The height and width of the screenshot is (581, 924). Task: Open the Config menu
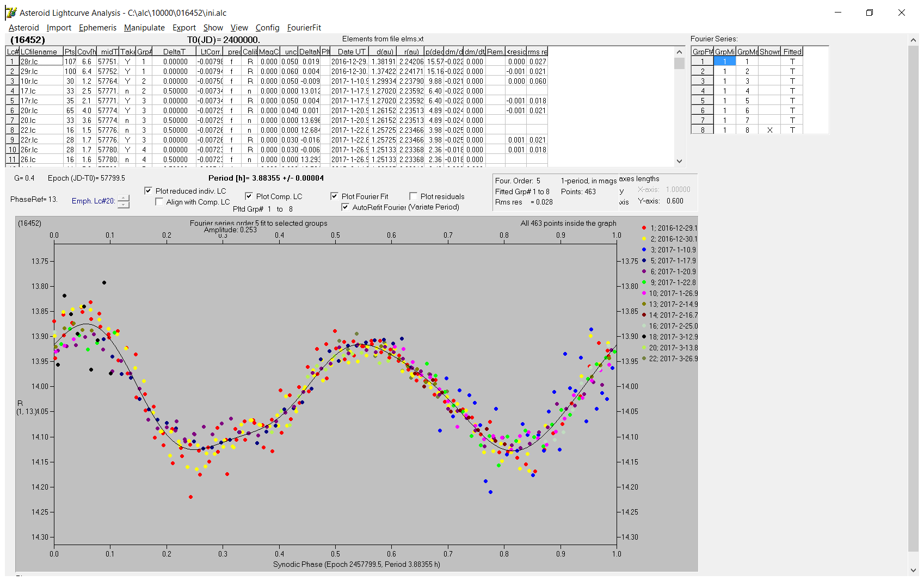tap(267, 28)
